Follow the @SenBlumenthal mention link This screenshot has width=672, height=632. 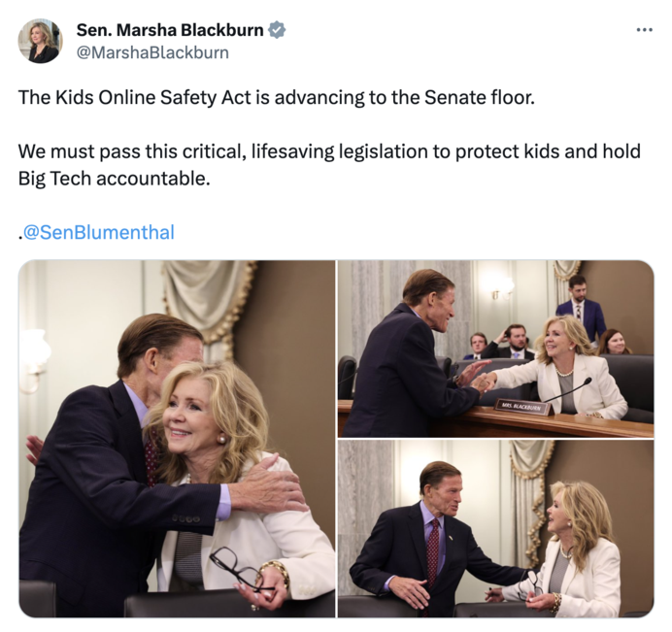pos(98,232)
